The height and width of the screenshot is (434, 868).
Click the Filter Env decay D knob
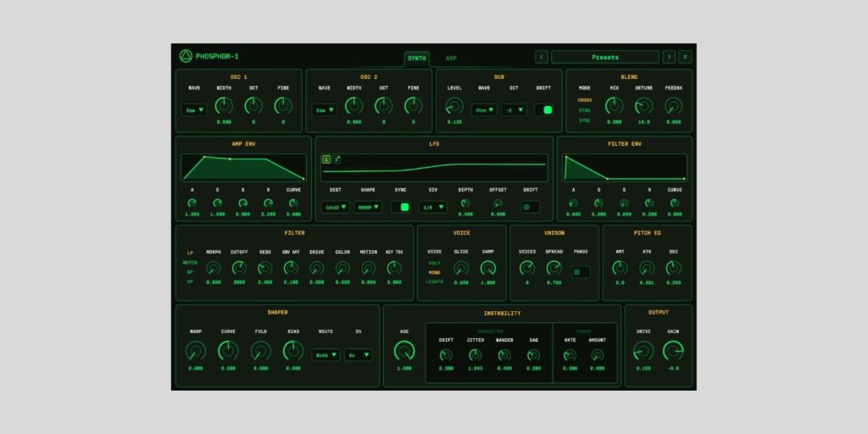598,203
